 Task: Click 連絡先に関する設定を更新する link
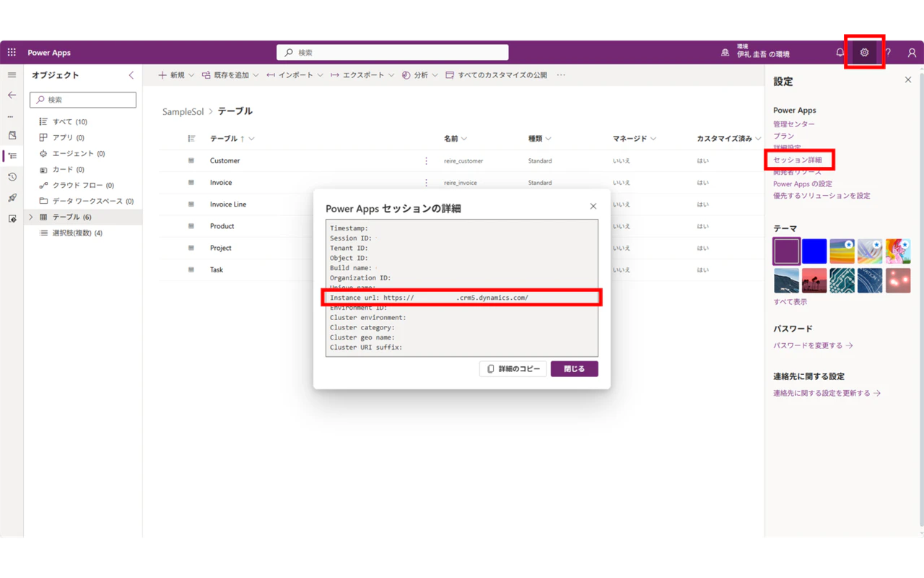(827, 393)
